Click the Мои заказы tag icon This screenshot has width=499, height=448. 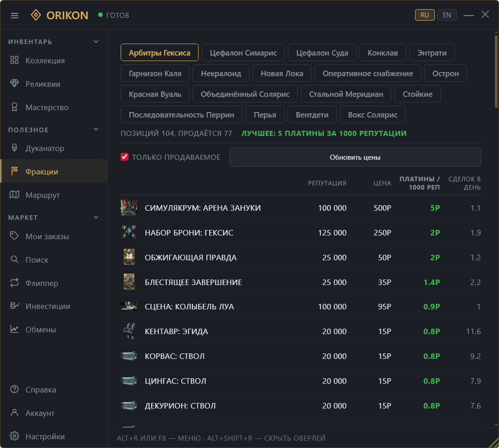click(x=14, y=236)
